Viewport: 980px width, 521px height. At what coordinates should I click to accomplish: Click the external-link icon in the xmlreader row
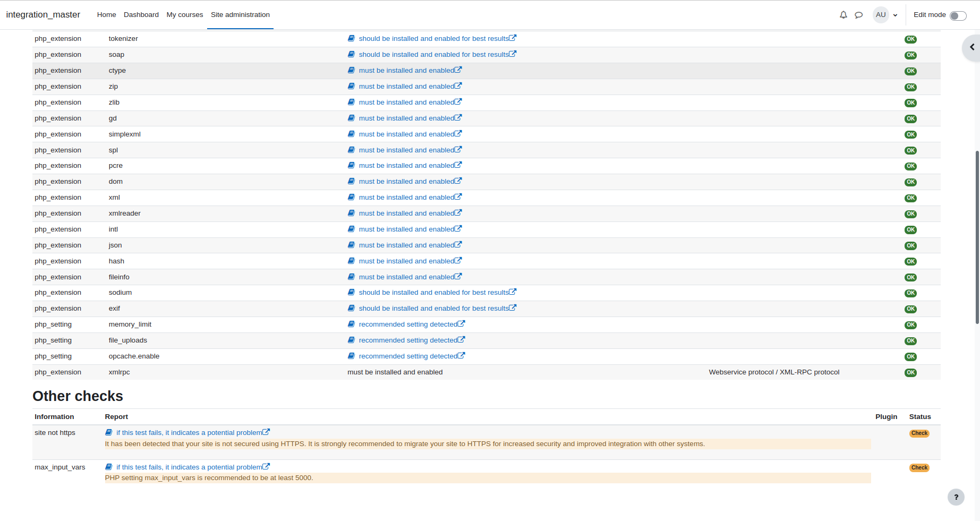[x=458, y=212]
